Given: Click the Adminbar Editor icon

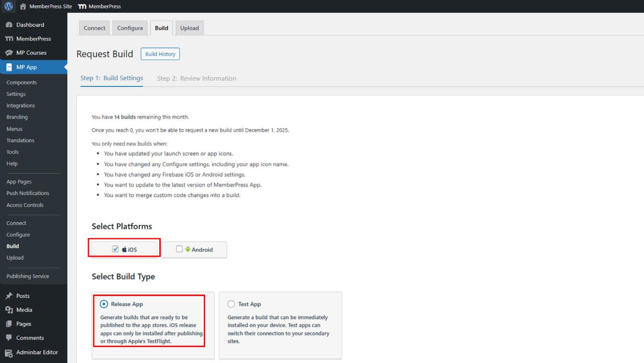Looking at the screenshot, I should tap(9, 352).
